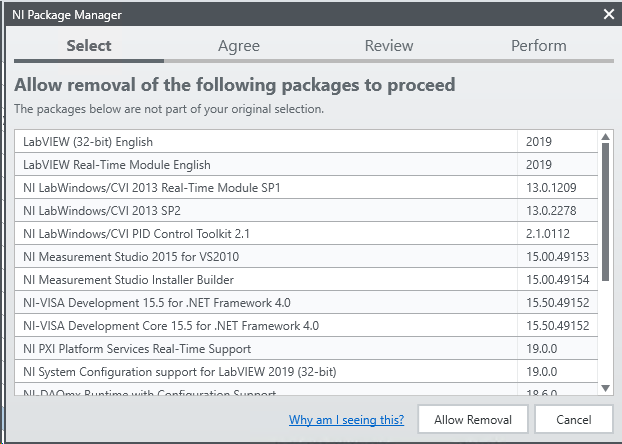Click version value 13.0.2278
Image resolution: width=622 pixels, height=444 pixels.
(x=551, y=211)
